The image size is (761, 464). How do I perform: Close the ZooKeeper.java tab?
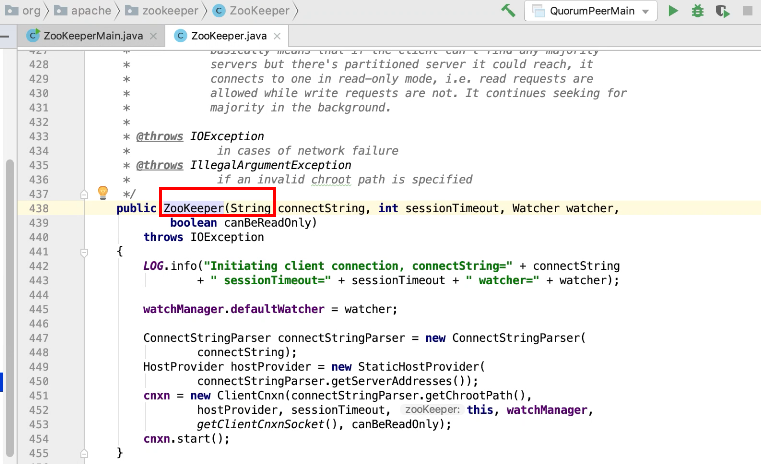click(x=277, y=36)
